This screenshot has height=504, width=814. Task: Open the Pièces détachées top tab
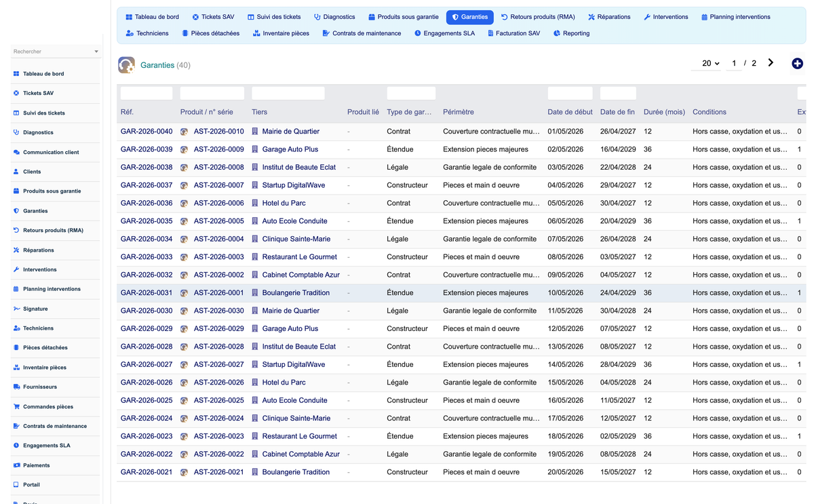(x=210, y=33)
